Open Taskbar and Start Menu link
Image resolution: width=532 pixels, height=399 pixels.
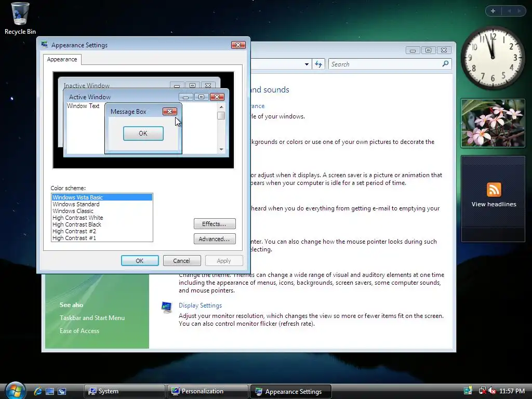tap(92, 318)
